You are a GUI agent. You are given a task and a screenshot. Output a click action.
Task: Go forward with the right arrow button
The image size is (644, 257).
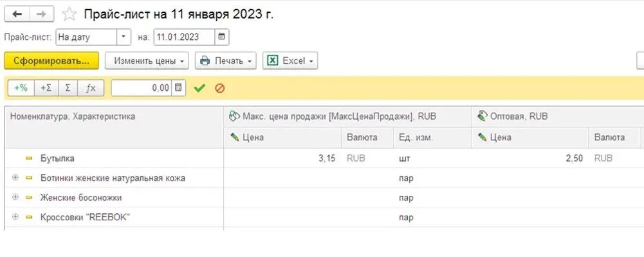click(41, 14)
